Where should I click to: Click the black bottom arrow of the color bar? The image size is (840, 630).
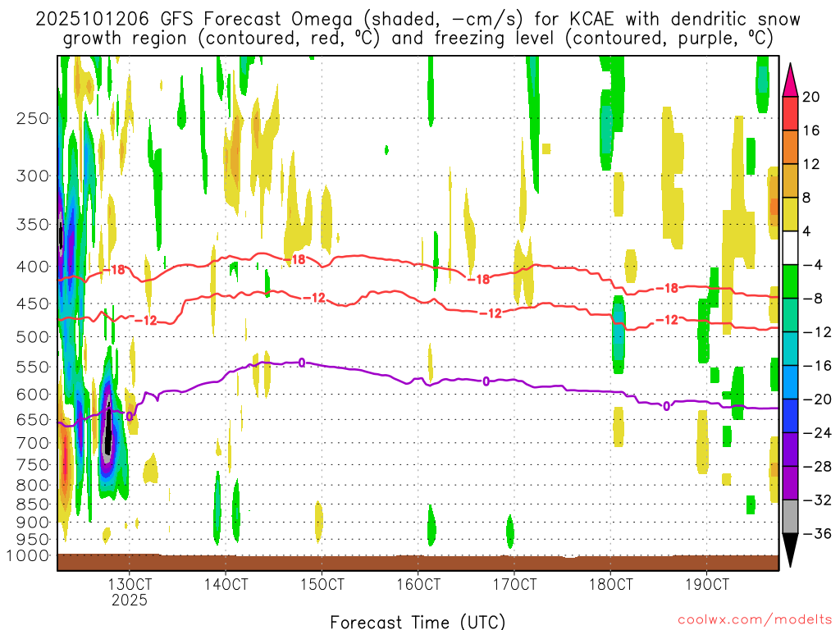(x=790, y=550)
